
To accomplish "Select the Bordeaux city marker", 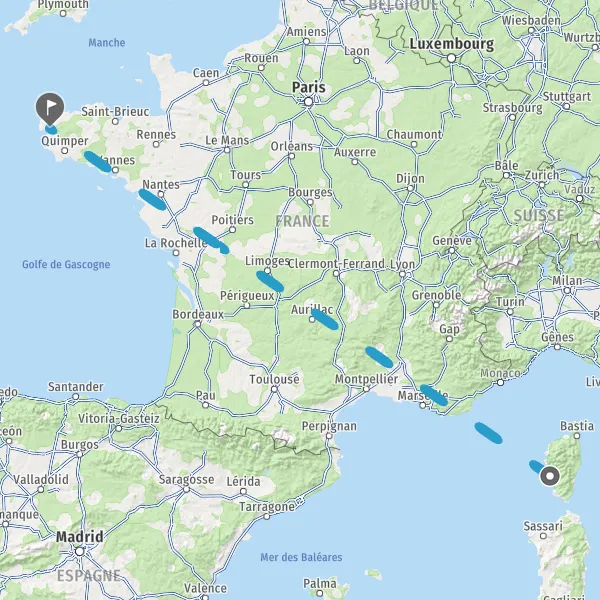I will [198, 324].
